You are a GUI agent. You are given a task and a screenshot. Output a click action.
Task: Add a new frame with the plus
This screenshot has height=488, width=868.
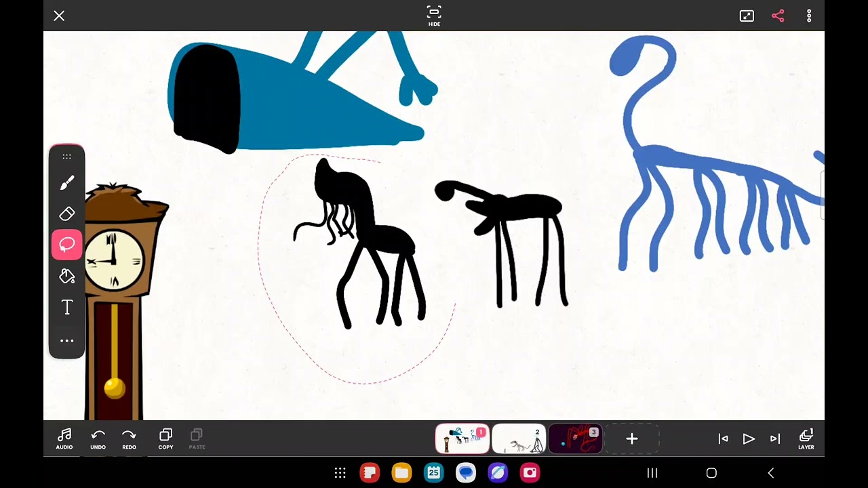coord(631,439)
